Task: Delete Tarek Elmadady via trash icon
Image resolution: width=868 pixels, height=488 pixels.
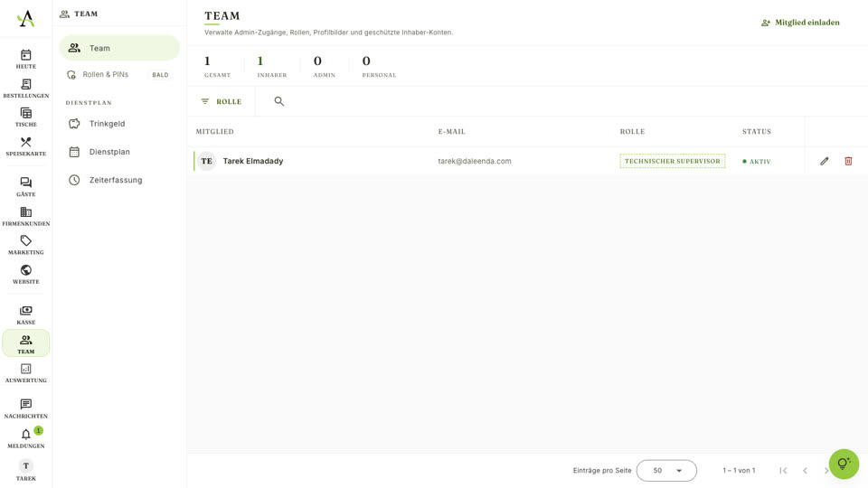Action: 848,161
